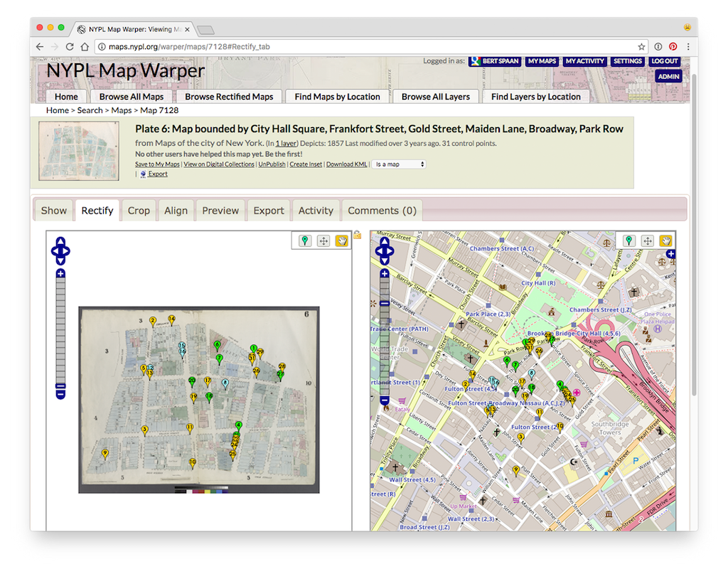This screenshot has width=728, height=574.
Task: Click control point 3 on base map
Action: point(521,437)
